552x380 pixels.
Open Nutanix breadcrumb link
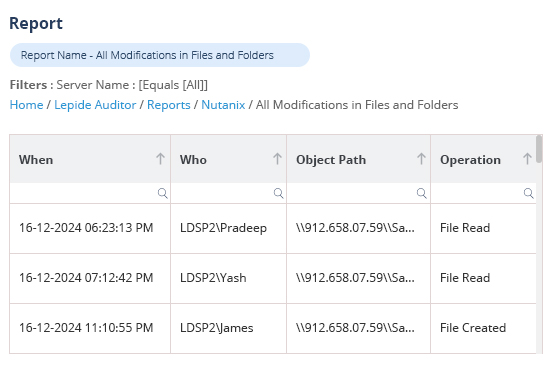coord(223,105)
